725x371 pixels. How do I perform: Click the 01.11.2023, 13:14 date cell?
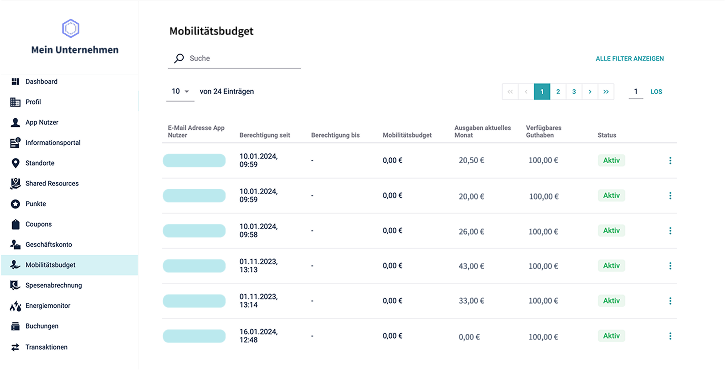(x=258, y=301)
